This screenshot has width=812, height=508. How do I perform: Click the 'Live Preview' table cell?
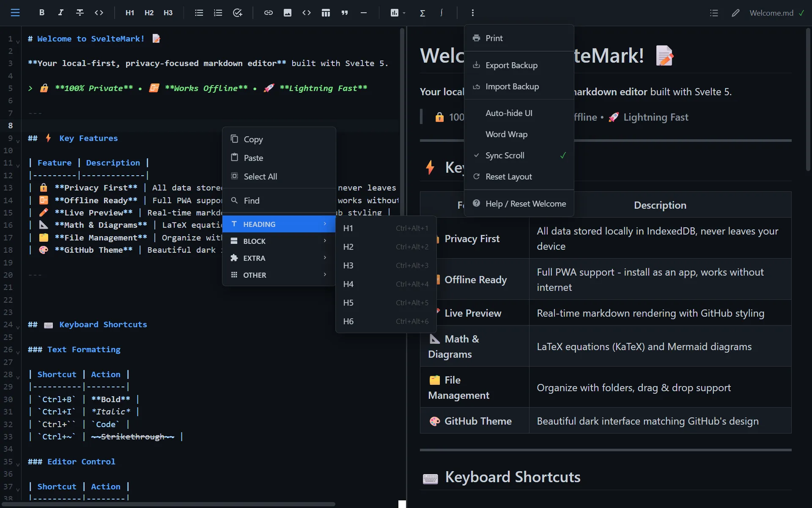(475, 313)
